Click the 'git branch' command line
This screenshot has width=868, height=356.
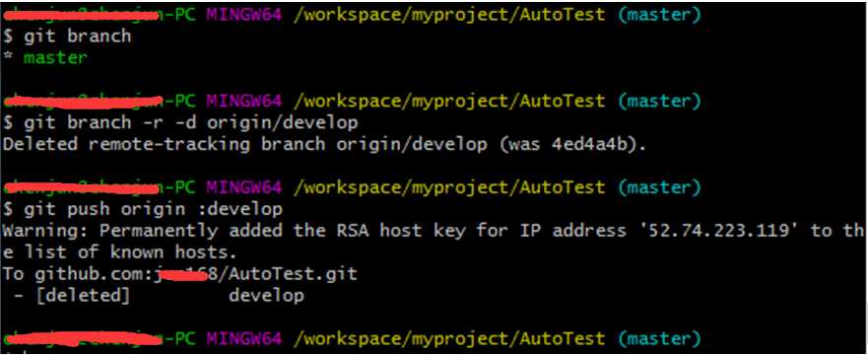[x=67, y=36]
